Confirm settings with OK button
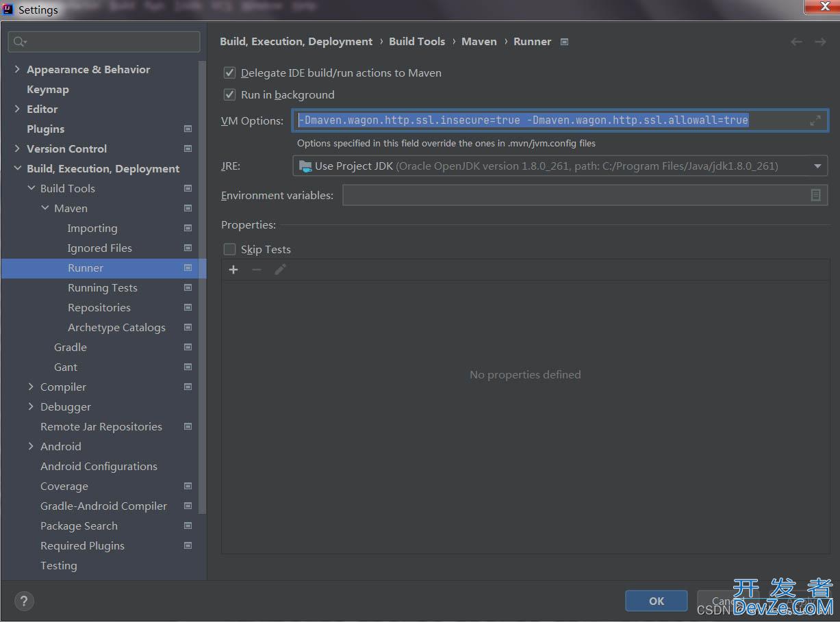This screenshot has width=840, height=622. point(657,601)
